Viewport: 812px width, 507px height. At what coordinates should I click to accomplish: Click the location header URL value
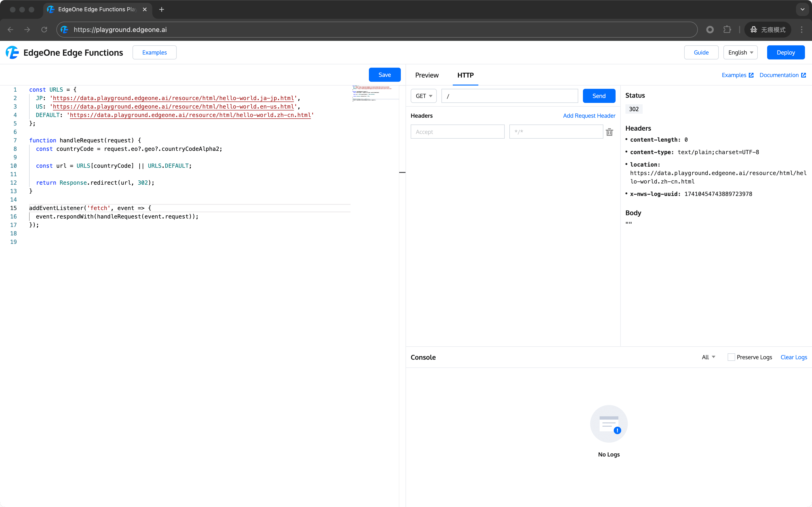718,177
